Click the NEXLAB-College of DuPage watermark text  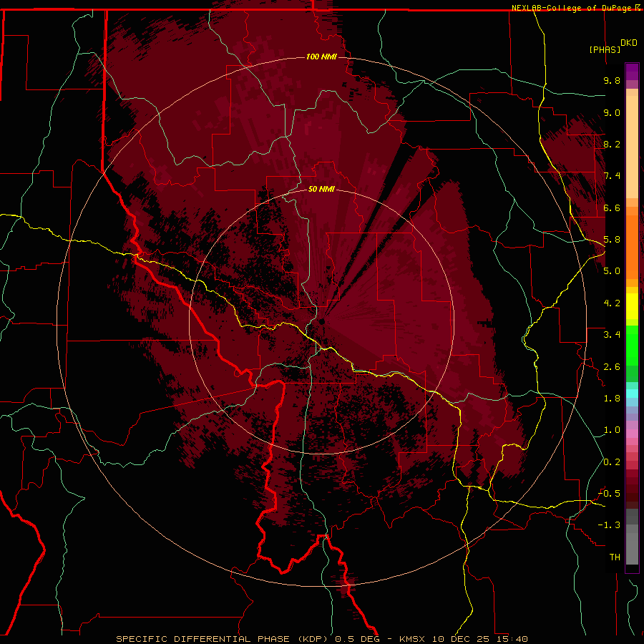(x=572, y=8)
